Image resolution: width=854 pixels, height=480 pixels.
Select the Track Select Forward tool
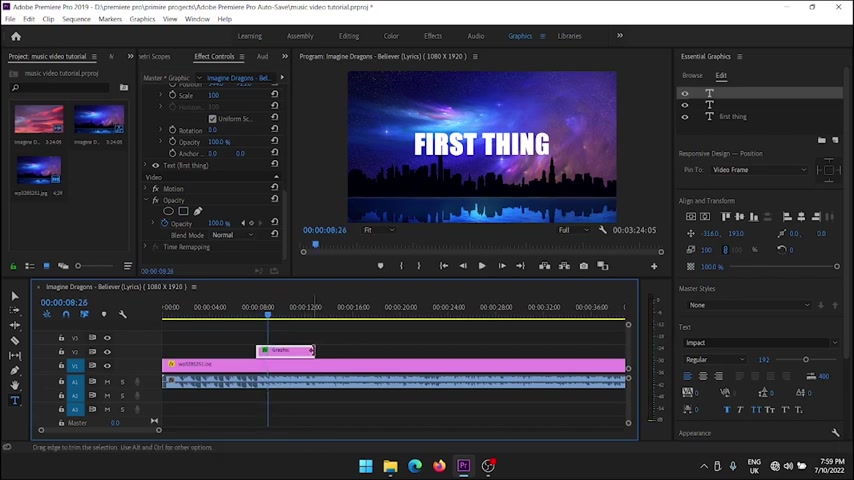(x=15, y=310)
